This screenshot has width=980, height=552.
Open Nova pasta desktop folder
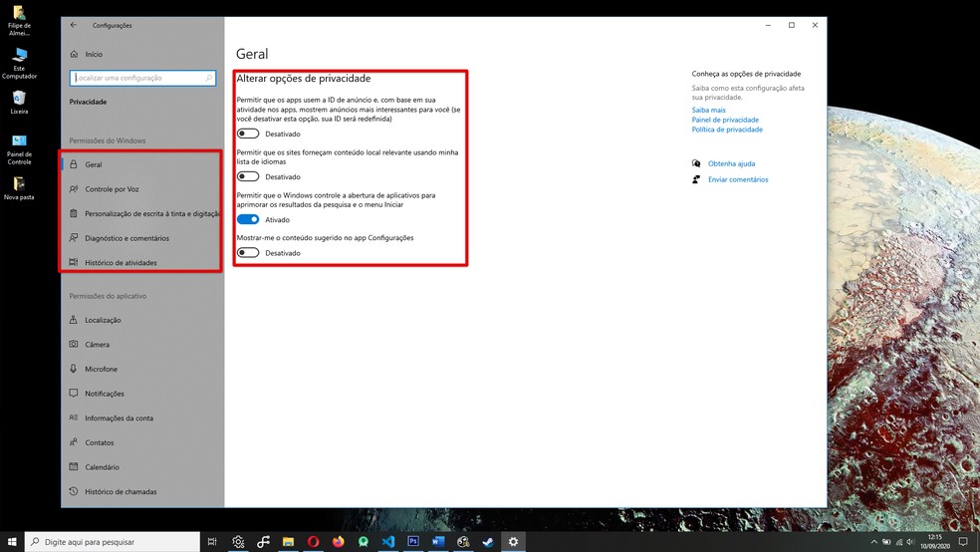[19, 188]
